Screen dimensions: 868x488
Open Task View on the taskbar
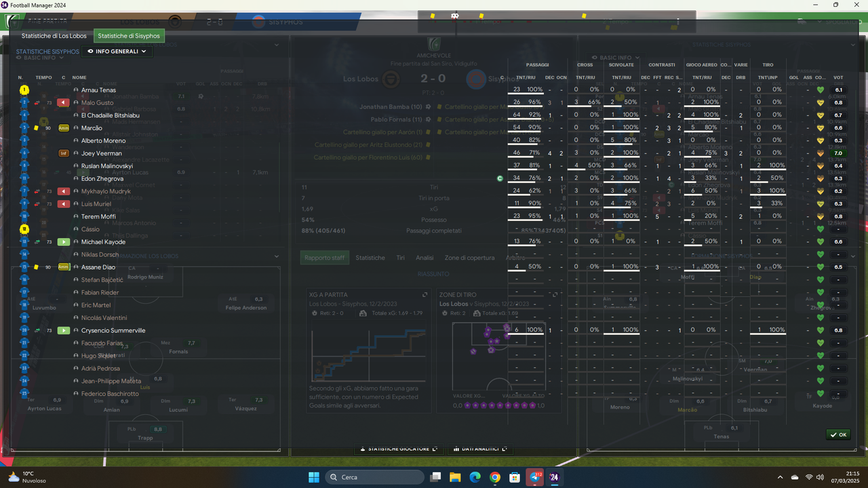(436, 477)
